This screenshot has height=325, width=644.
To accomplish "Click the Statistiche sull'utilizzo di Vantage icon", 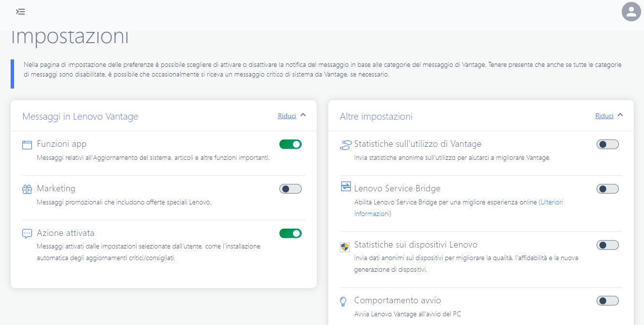I will [x=345, y=144].
